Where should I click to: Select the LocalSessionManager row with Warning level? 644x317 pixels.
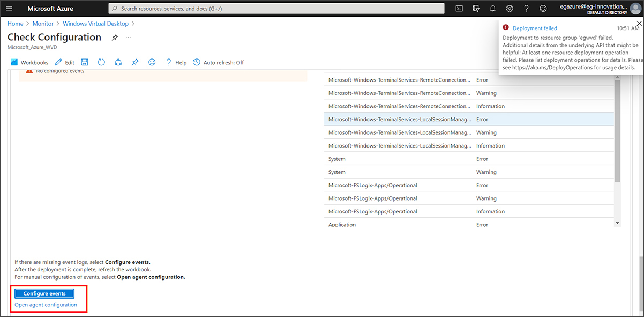pyautogui.click(x=469, y=132)
